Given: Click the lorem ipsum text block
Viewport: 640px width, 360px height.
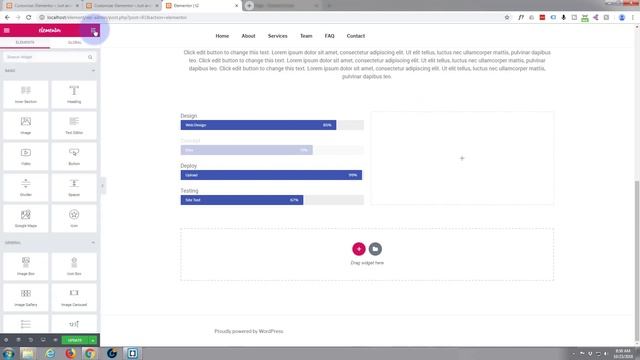Looking at the screenshot, I should (367, 64).
